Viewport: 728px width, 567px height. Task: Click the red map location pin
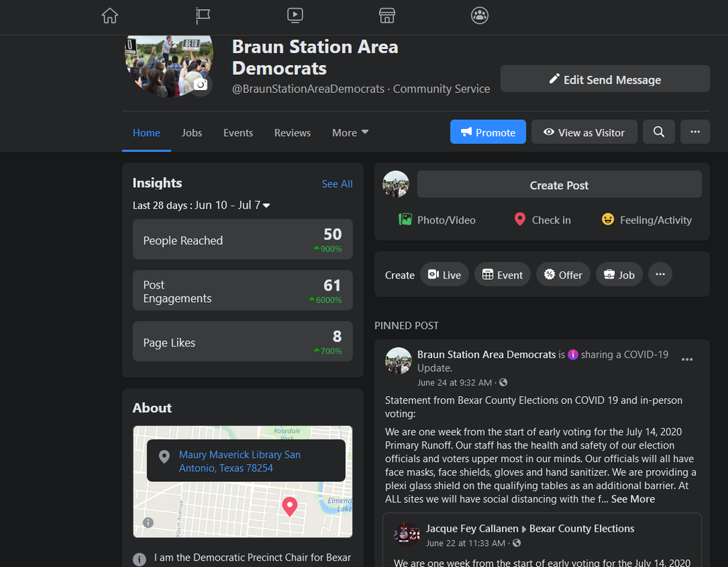(x=290, y=507)
